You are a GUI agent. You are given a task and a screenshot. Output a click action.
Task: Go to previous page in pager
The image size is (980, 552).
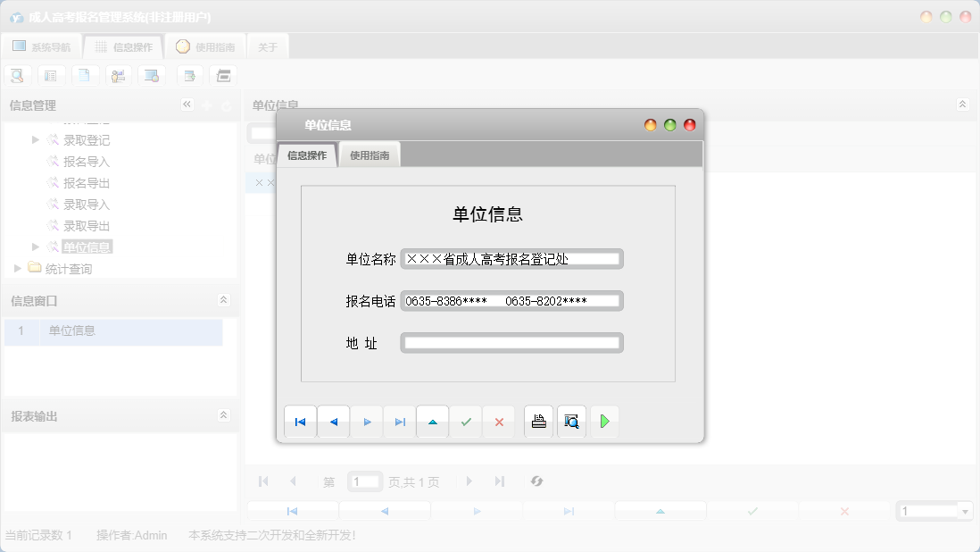(x=293, y=481)
